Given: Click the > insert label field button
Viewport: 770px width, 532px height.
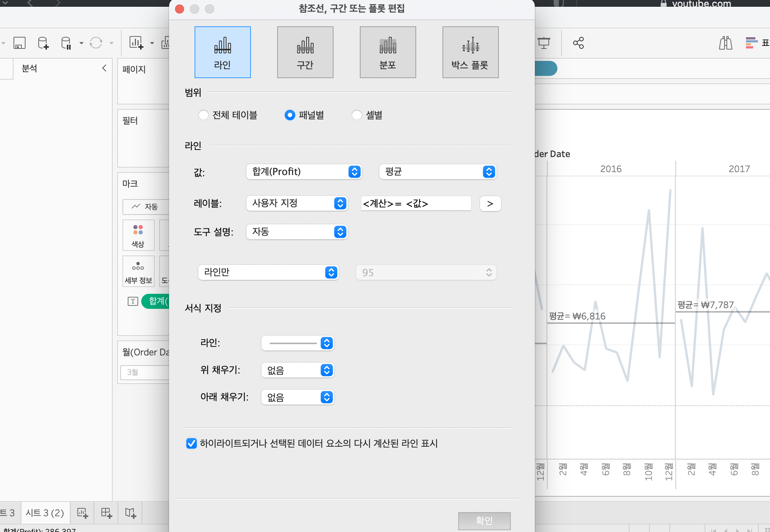Looking at the screenshot, I should [x=490, y=204].
